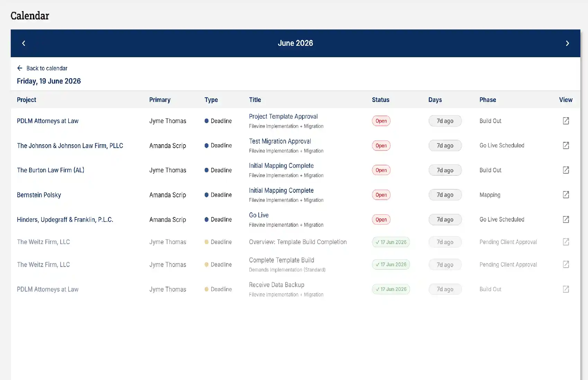
Task: Click Deadline type in Hinders, Updegraff & Franklin row
Action: coord(218,219)
